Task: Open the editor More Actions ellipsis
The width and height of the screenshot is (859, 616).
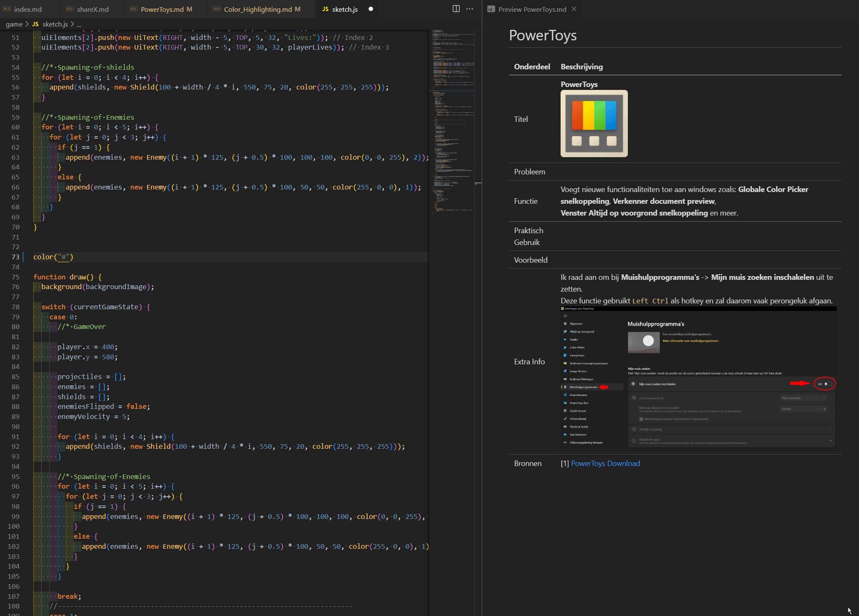Action: point(470,9)
